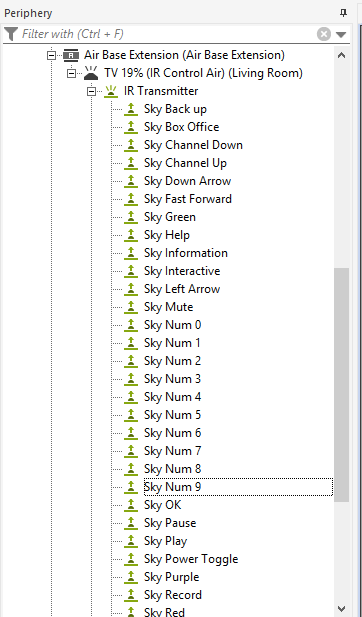Select the Sky Green command
The width and height of the screenshot is (362, 617).
pos(170,217)
